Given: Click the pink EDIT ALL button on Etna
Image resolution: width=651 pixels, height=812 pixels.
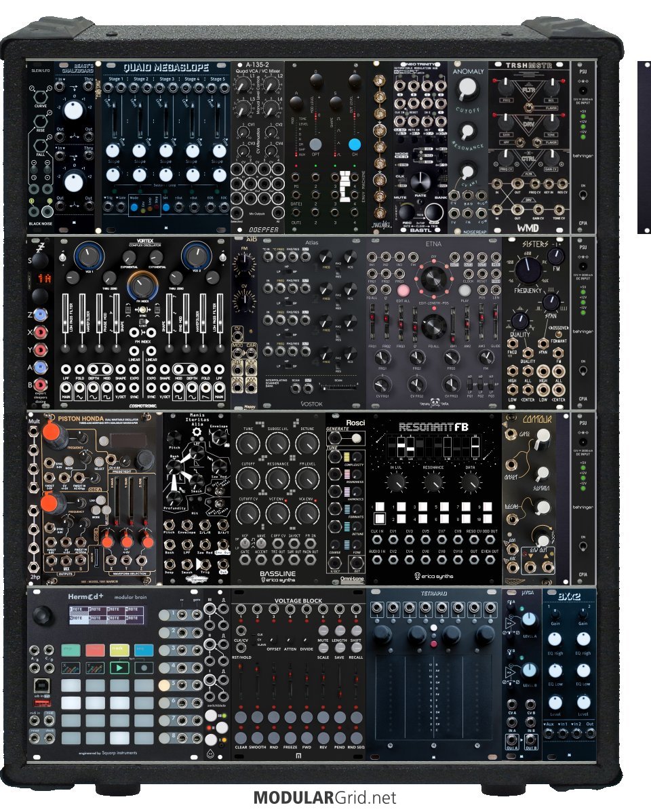Looking at the screenshot, I should (x=403, y=290).
